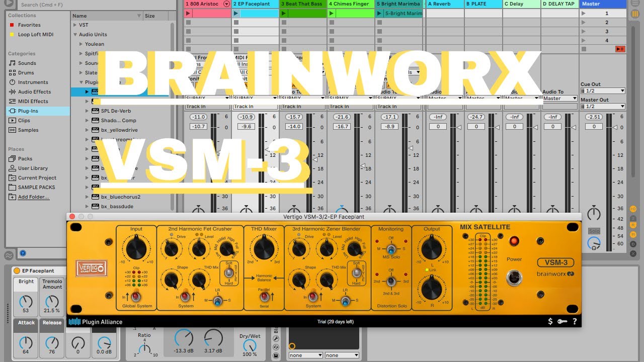Select the Master track header

(x=603, y=4)
